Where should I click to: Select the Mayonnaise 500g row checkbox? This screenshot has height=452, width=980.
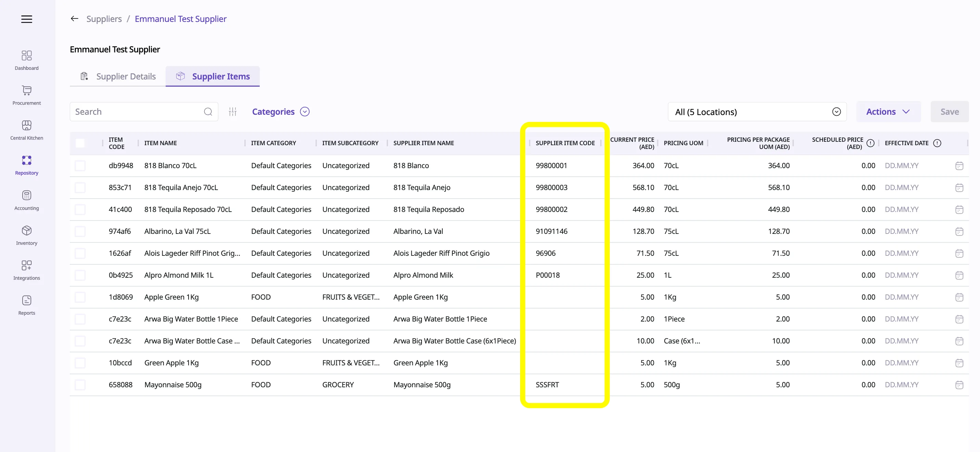coord(80,385)
